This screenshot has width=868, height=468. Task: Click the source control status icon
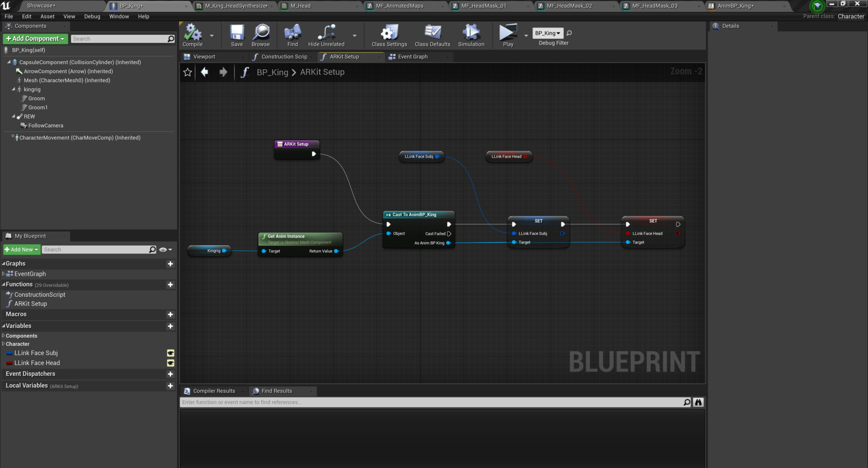click(817, 6)
